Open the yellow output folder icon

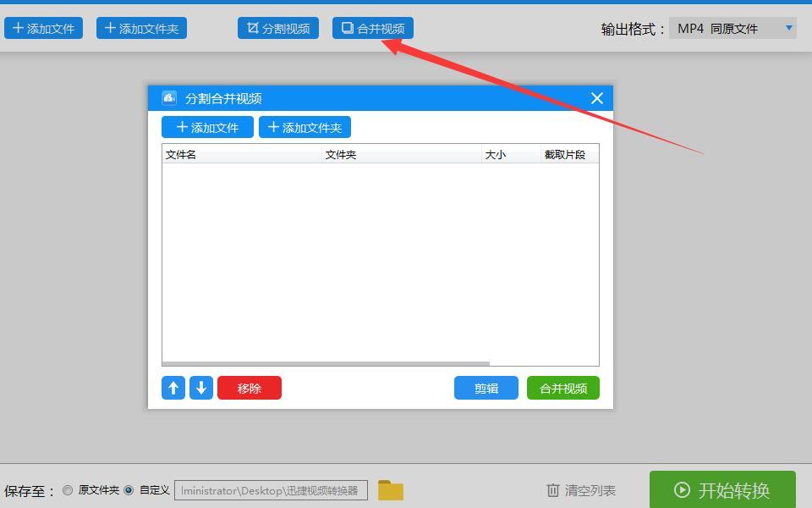click(390, 490)
